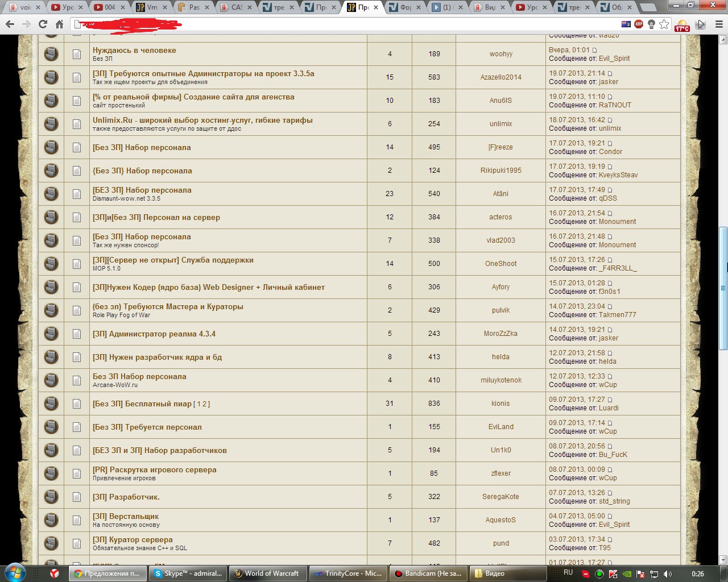Open '[ЗП] Требуются опытные Администраторы на проект 3.3.5a'

pos(204,73)
